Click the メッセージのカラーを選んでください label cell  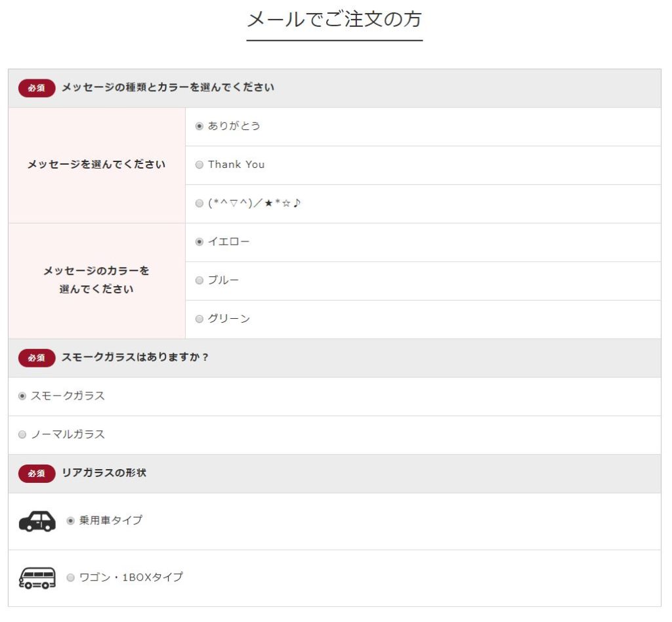click(x=96, y=280)
